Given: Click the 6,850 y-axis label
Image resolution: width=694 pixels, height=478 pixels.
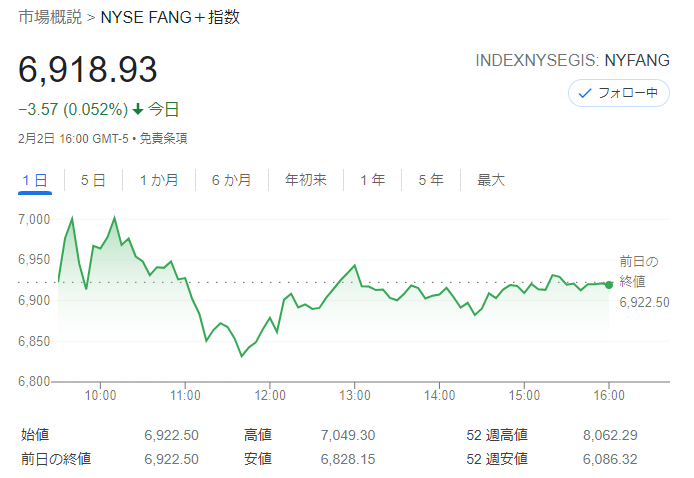Looking at the screenshot, I should pyautogui.click(x=34, y=341).
